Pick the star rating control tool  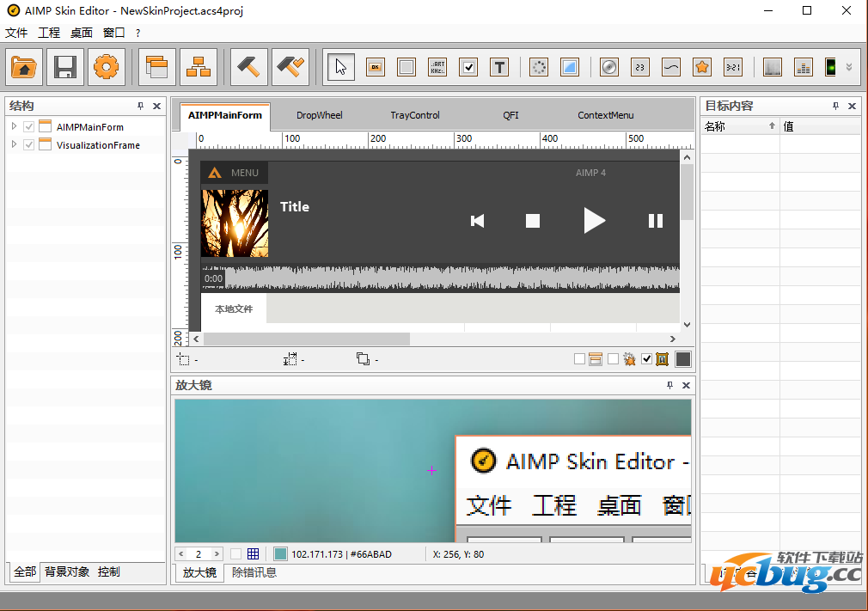pyautogui.click(x=702, y=67)
